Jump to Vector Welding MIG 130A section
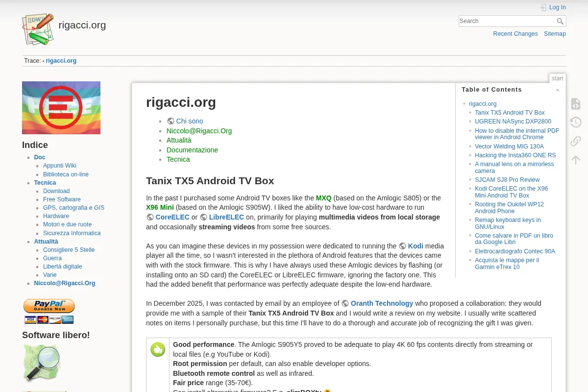Screen dimensions: 588x392 (x=509, y=147)
